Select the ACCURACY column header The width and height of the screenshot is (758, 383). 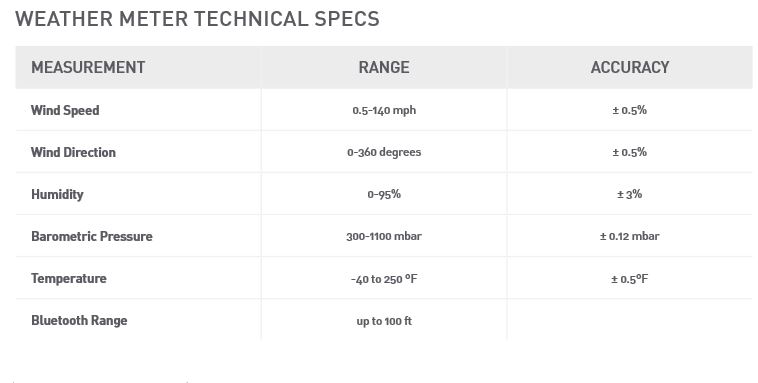tap(629, 67)
